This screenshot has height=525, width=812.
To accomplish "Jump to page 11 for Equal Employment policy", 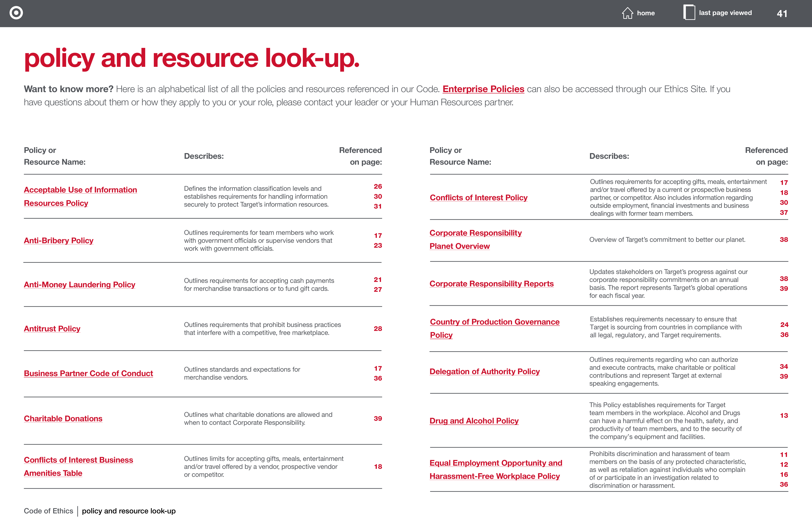I will (784, 455).
